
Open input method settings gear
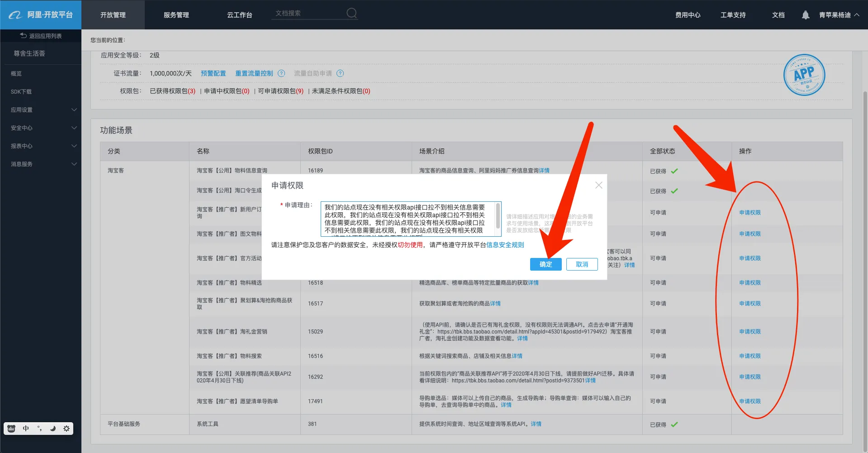66,429
